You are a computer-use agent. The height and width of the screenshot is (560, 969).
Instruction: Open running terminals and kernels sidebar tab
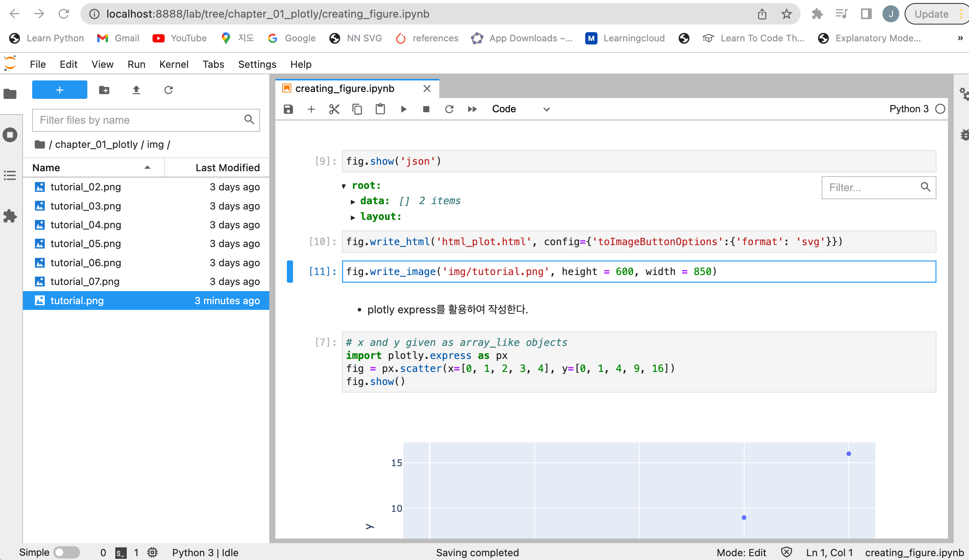pos(10,134)
